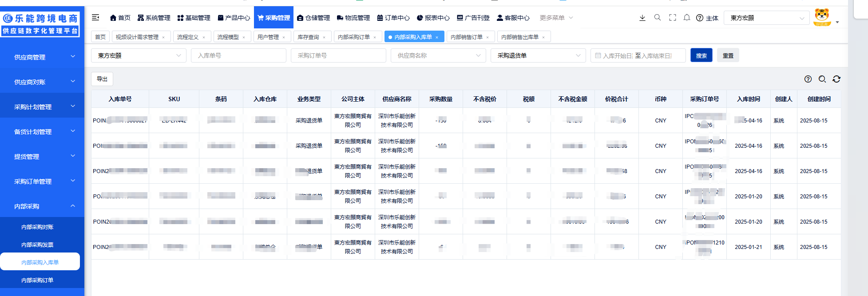Image resolution: width=868 pixels, height=296 pixels.
Task: Click the table refresh icon
Action: pyautogui.click(x=836, y=79)
